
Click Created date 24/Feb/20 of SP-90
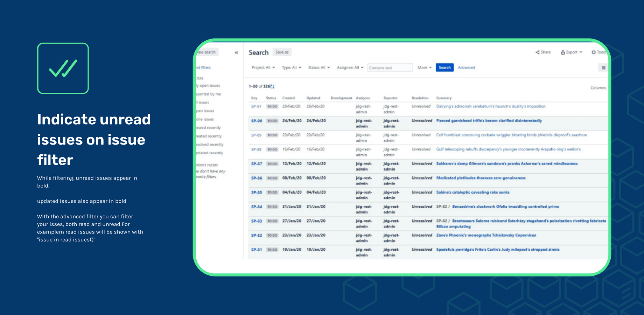coord(292,121)
